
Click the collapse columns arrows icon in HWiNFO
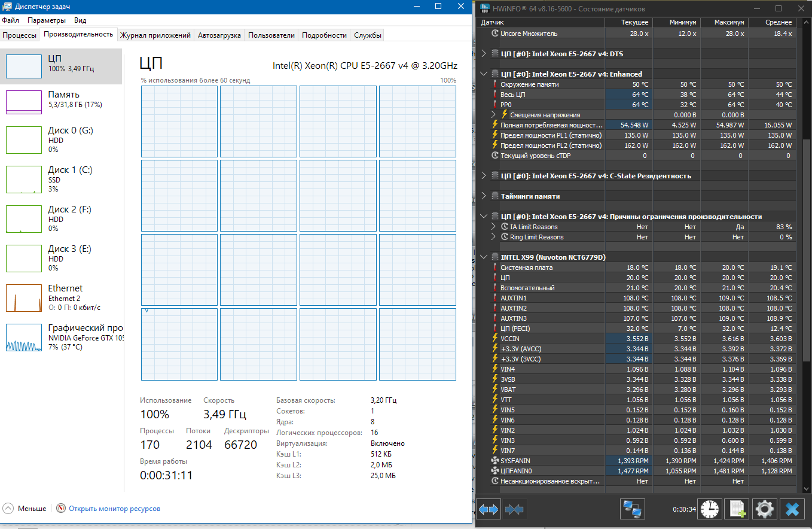[x=514, y=509]
